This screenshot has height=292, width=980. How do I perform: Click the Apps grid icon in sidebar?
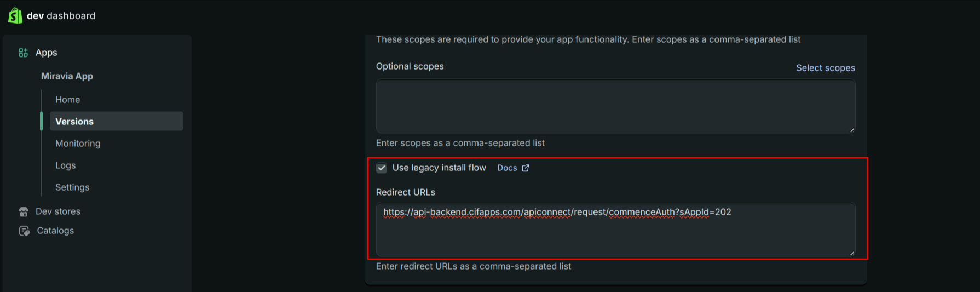(x=23, y=53)
